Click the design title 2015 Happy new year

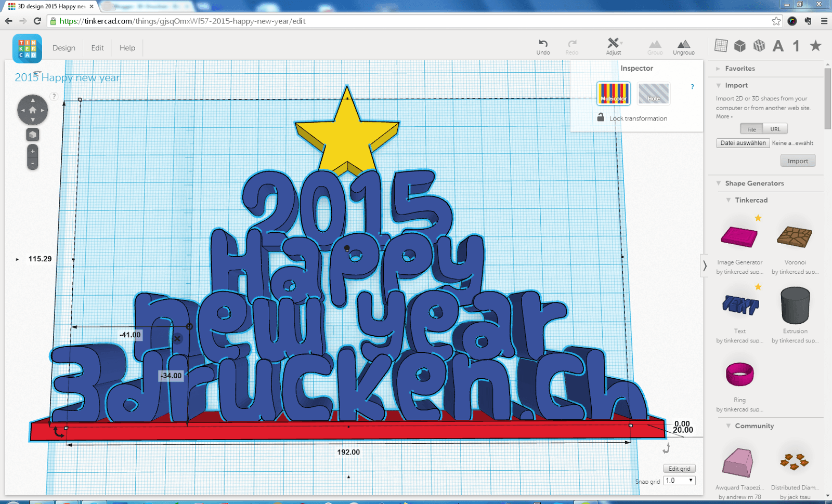[x=67, y=77]
